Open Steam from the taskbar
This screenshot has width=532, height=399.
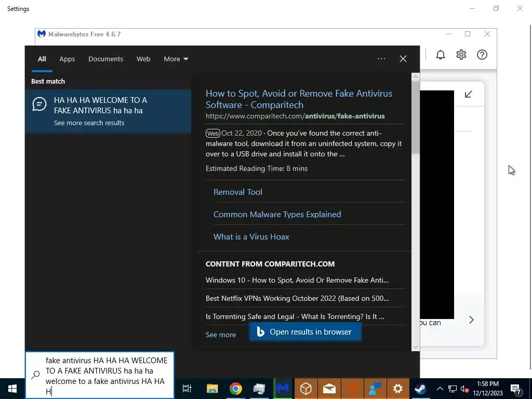click(x=421, y=389)
